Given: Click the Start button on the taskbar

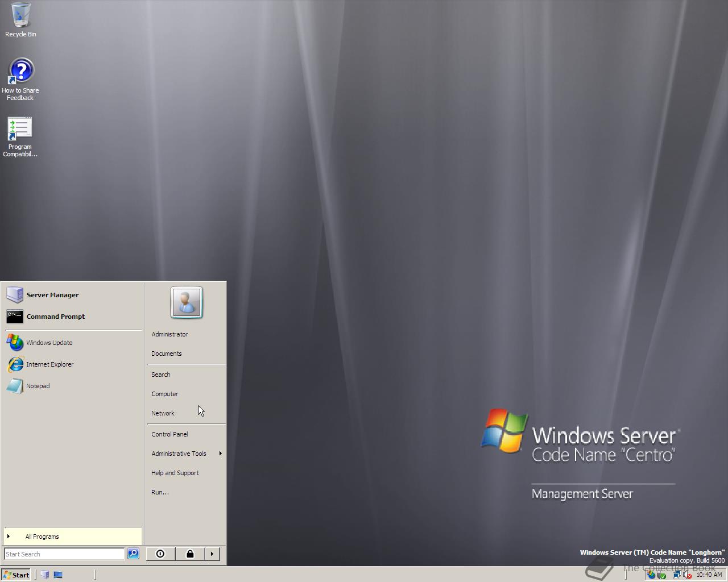Looking at the screenshot, I should click(16, 575).
